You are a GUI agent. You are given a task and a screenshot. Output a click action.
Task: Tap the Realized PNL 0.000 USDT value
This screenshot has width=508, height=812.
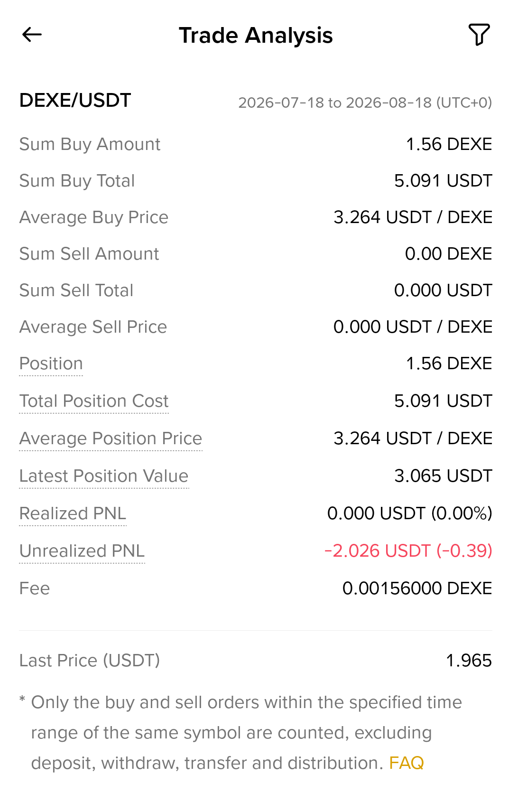coord(410,513)
